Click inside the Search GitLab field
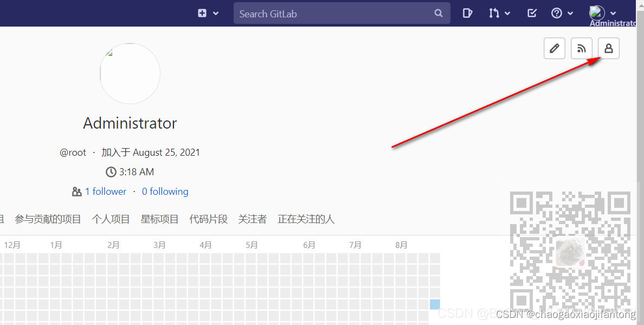The width and height of the screenshot is (644, 325). [325, 13]
